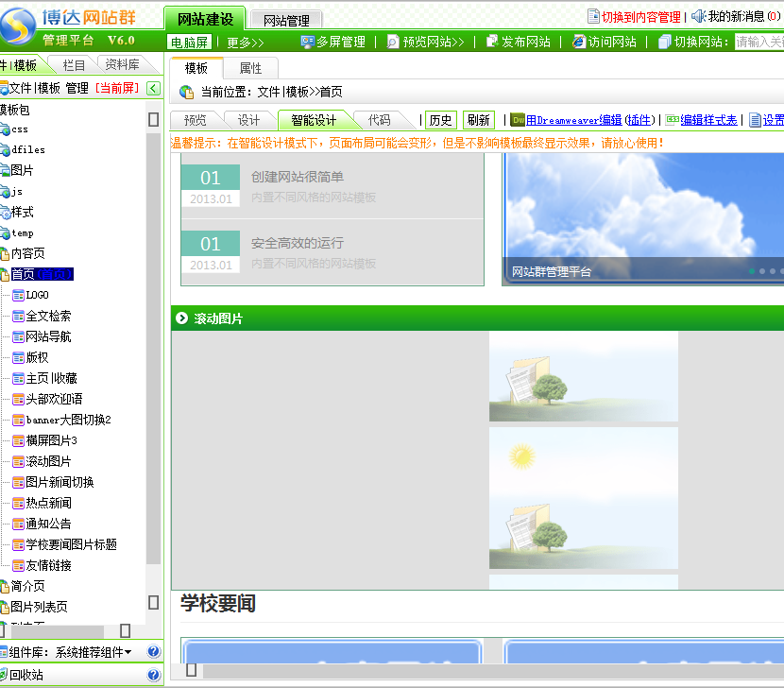Click the 多屏管理 toolbar icon

click(307, 42)
